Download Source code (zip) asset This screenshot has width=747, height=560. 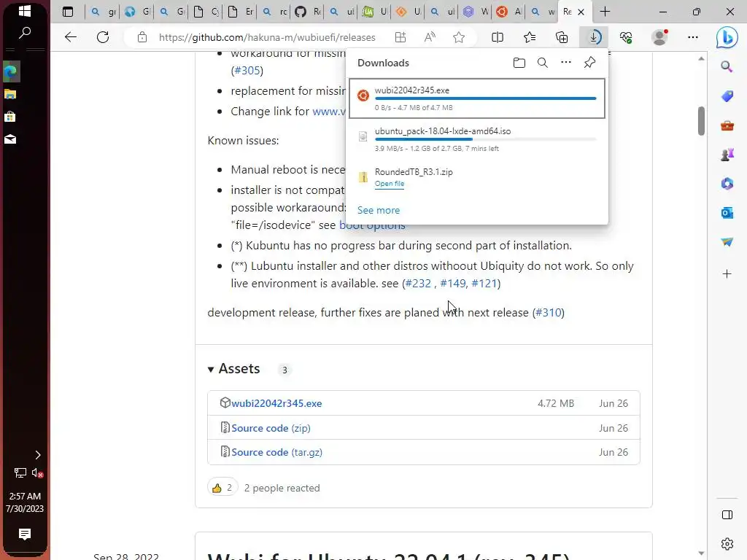271,428
